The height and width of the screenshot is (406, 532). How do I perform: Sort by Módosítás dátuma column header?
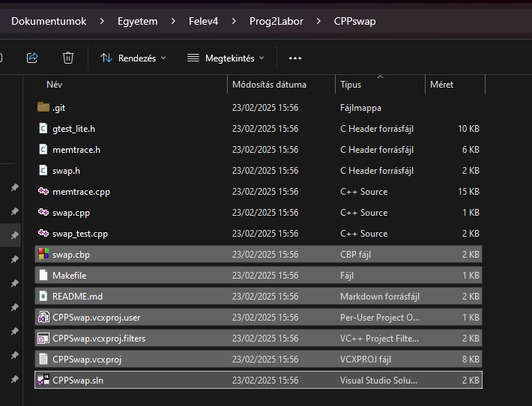click(x=269, y=85)
